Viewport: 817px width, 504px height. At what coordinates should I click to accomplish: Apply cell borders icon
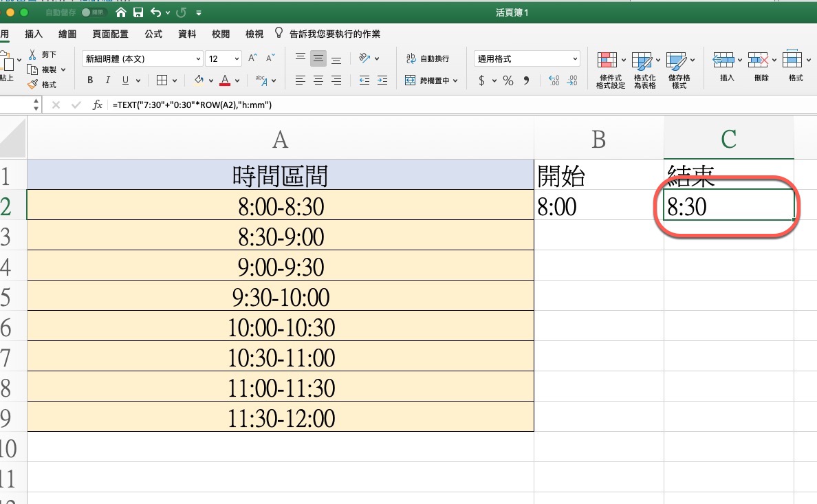[162, 80]
